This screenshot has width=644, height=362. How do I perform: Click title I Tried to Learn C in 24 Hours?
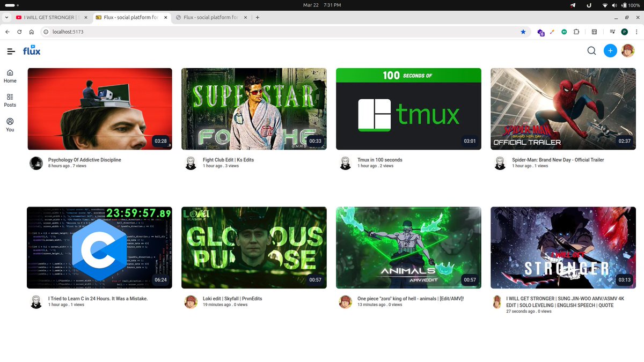point(98,298)
